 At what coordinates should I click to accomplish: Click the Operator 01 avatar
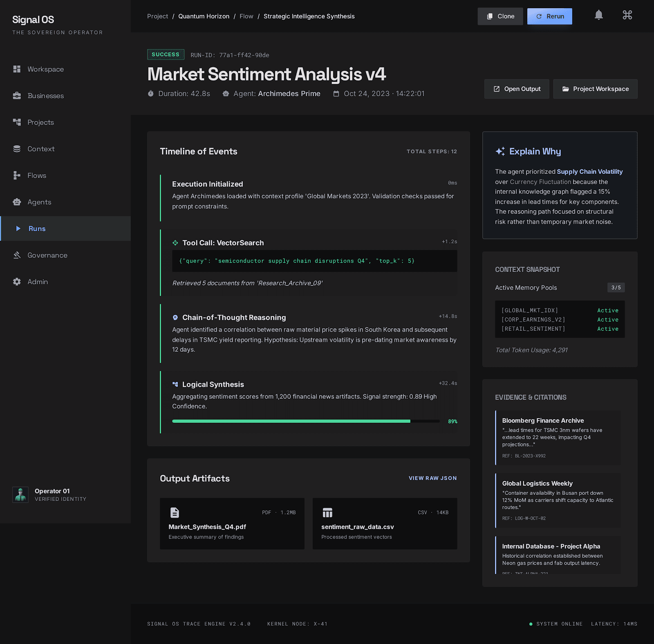[20, 494]
